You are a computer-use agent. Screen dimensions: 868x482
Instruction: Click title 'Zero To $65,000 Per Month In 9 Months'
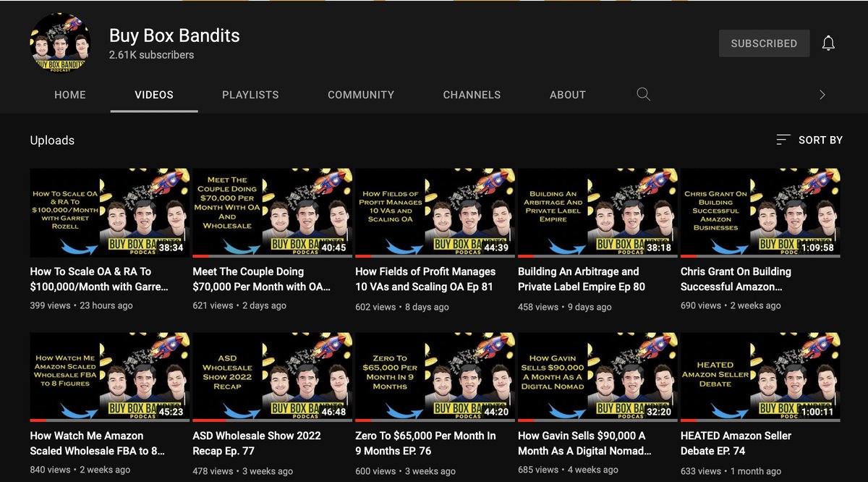425,444
